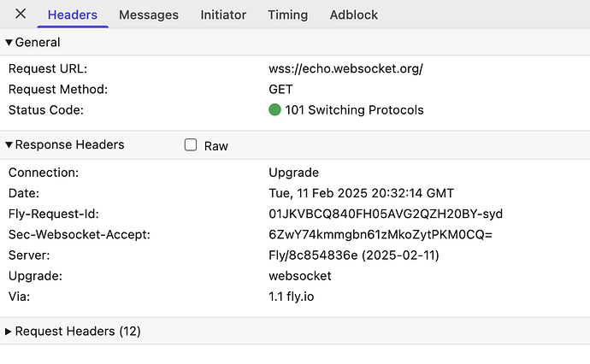Collapse the Response Headers section
590x364 pixels.
pos(9,144)
